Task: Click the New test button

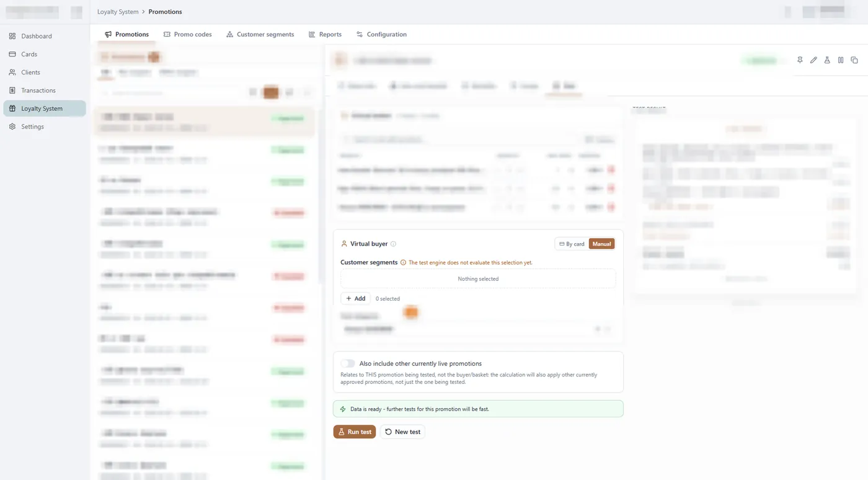Action: pyautogui.click(x=402, y=432)
